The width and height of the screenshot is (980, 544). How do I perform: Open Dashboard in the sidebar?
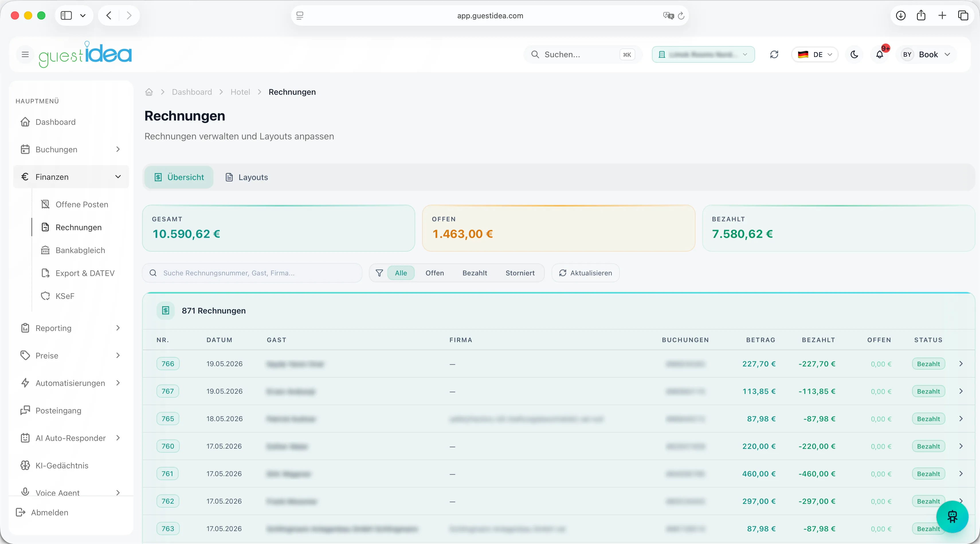pos(71,122)
